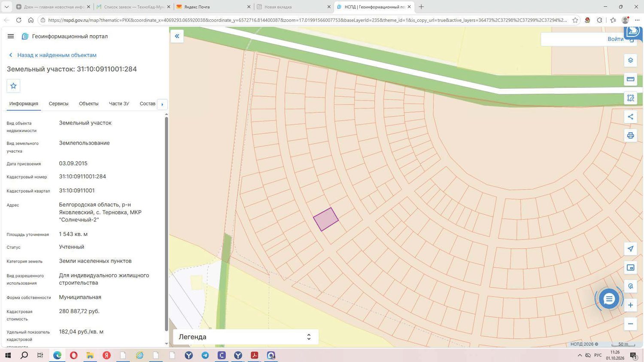Activate the ruler measurement tool

(630, 79)
